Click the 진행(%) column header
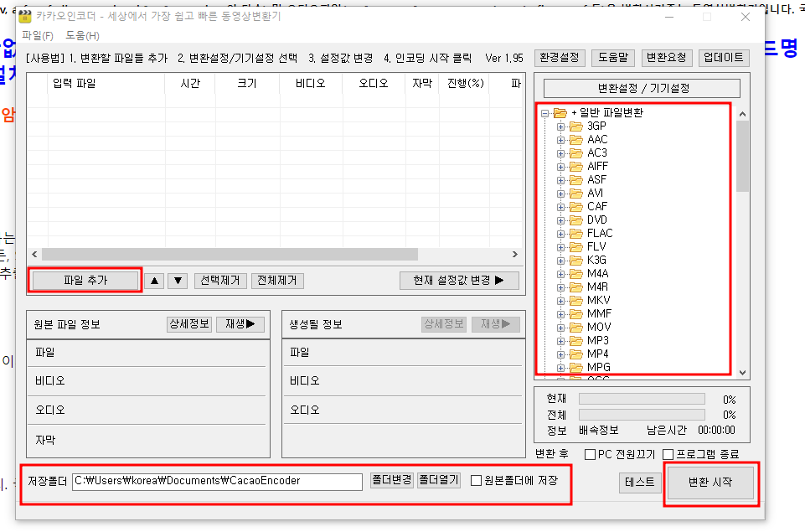Viewport: 805px width, 532px height. [x=465, y=84]
